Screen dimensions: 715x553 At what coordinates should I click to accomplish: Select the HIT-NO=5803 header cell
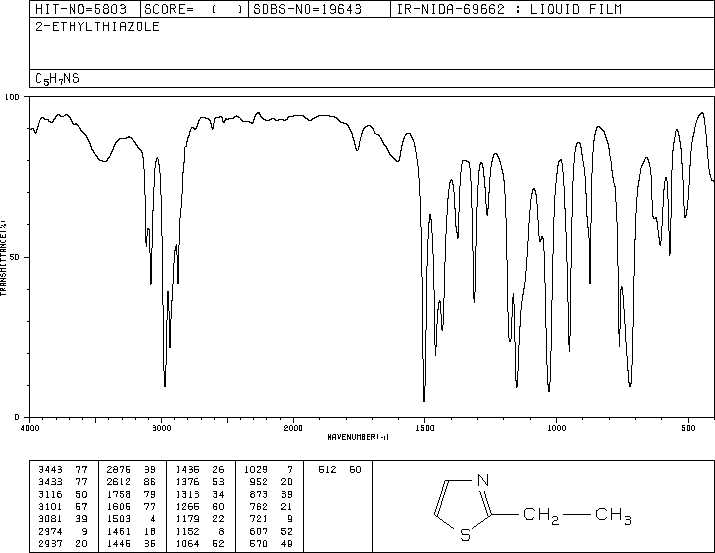[84, 9]
